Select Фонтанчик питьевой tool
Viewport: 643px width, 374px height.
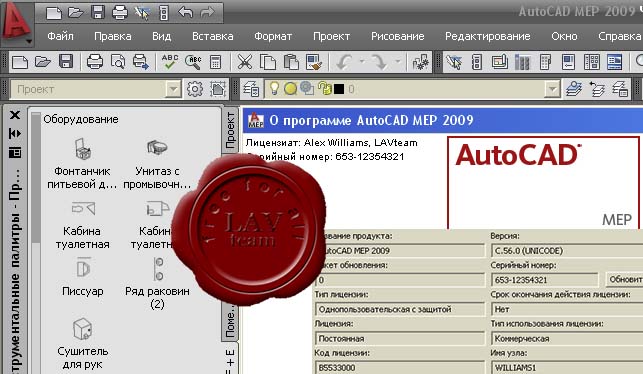82,164
